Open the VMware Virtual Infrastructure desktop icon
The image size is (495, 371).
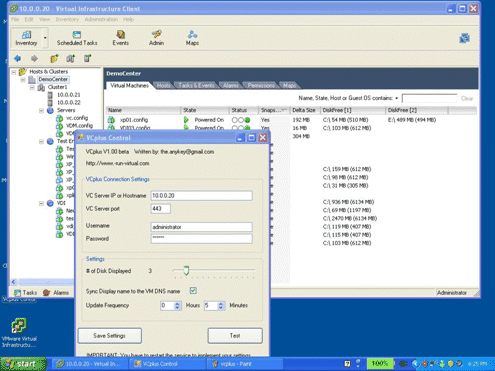point(19,333)
